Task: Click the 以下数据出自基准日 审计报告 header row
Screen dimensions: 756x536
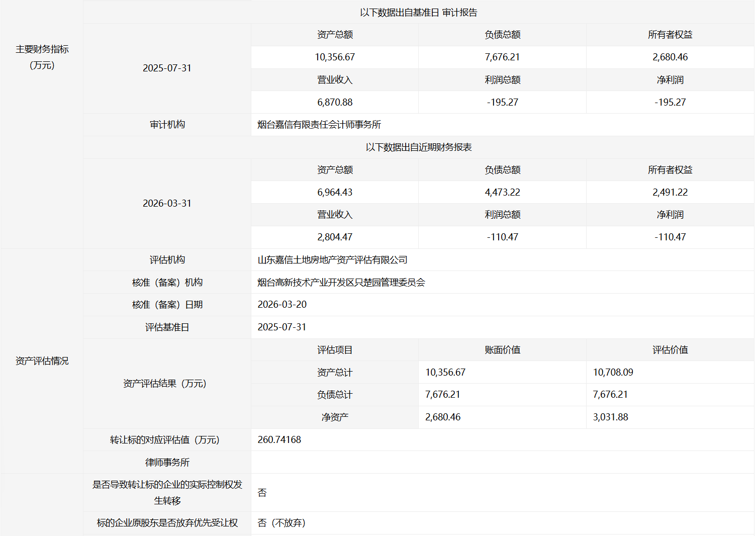Action: pos(418,13)
